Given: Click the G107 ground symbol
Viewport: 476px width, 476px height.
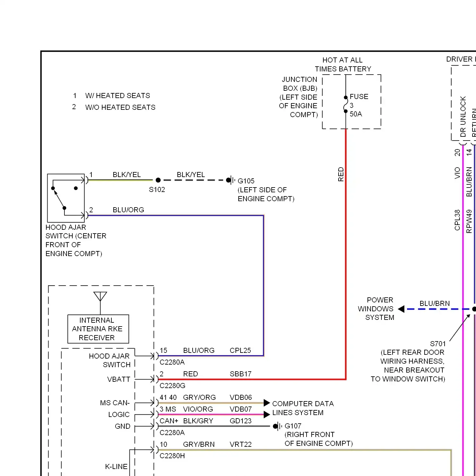Looking at the screenshot, I should (278, 426).
